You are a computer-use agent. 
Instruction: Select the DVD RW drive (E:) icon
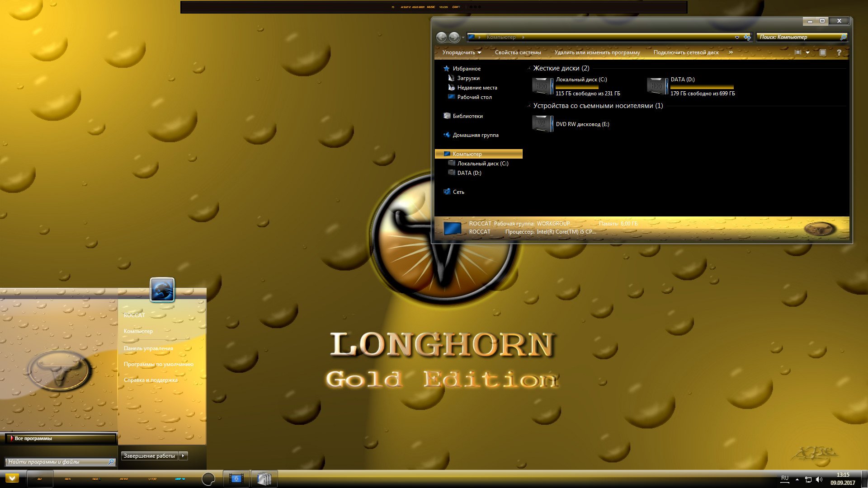click(x=542, y=124)
